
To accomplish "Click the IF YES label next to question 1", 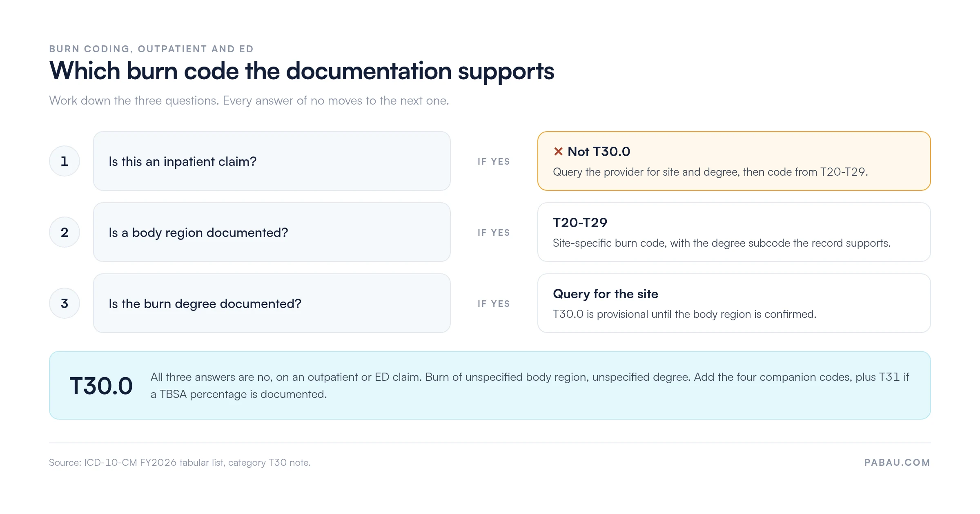I will [x=494, y=161].
